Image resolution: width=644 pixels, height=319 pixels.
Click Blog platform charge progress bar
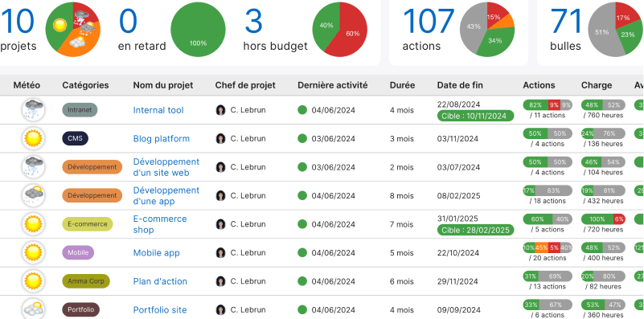[603, 133]
